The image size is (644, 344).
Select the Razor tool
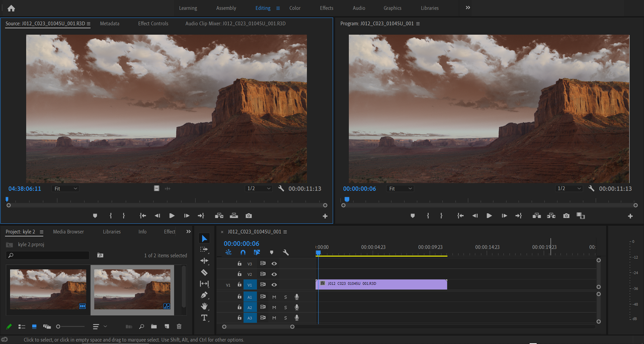tap(204, 272)
